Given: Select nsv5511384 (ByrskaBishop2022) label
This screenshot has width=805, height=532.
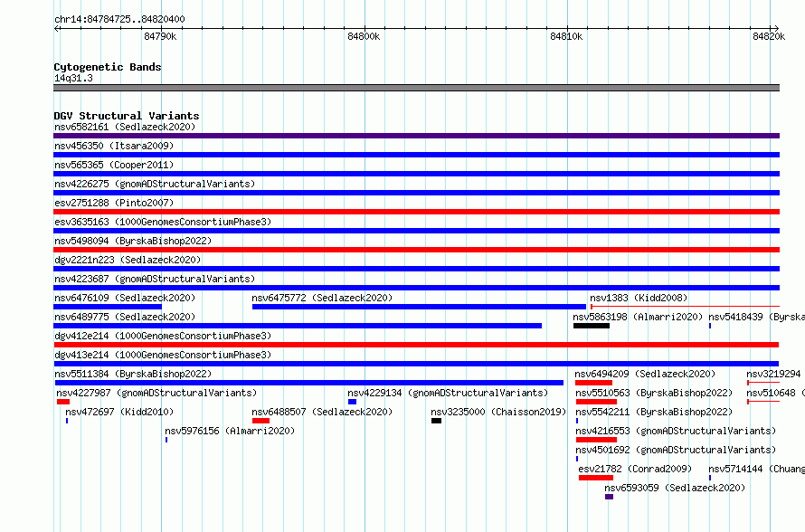Looking at the screenshot, I should [x=133, y=374].
